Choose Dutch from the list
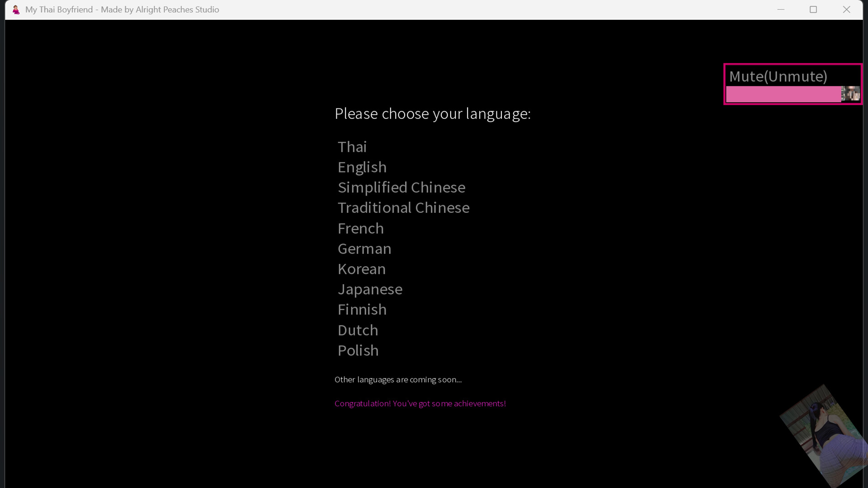This screenshot has width=868, height=488. [x=357, y=330]
